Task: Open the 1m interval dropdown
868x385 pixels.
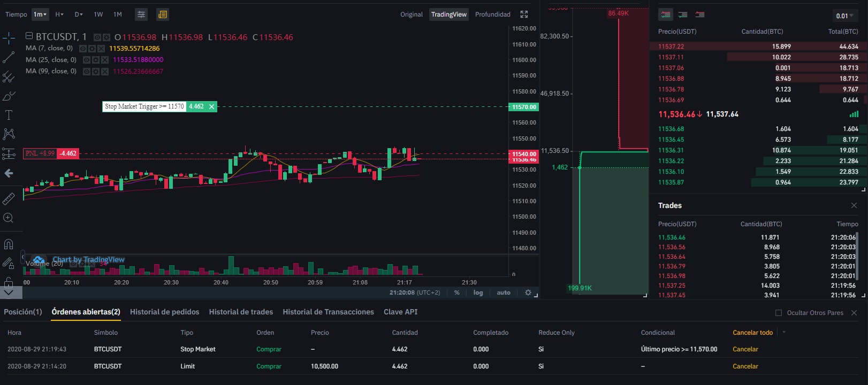Action: 40,14
